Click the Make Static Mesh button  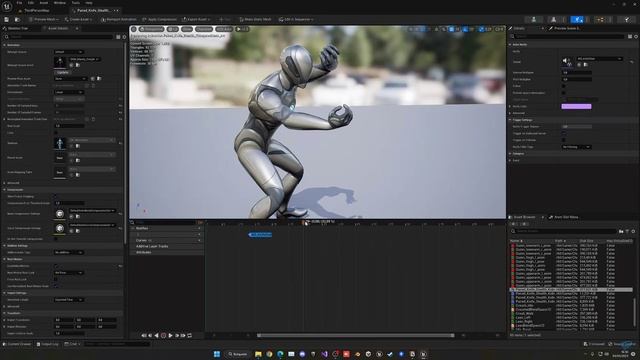pos(255,19)
